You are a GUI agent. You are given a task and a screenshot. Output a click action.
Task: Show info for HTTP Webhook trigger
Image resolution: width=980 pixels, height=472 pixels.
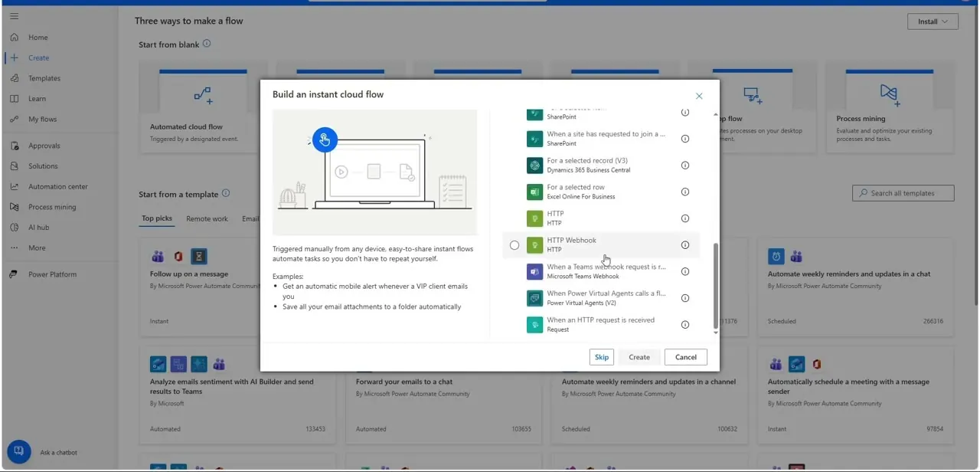point(685,245)
